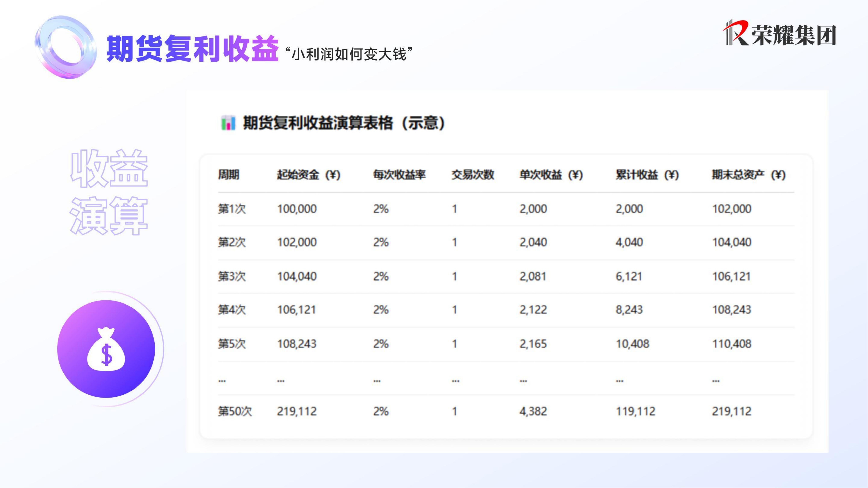
Task: Click ending assets 110,408
Action: pyautogui.click(x=732, y=344)
